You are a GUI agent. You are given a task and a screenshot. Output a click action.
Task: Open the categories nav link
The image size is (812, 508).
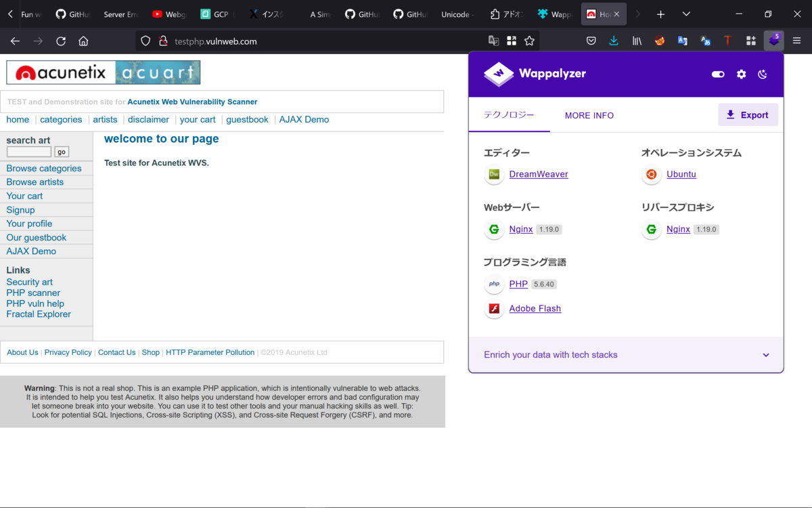coord(61,119)
